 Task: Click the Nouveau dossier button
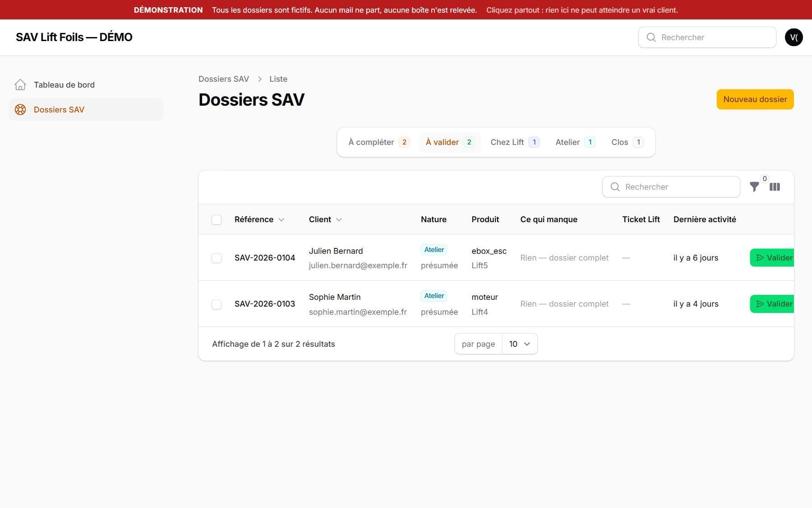[x=755, y=99]
